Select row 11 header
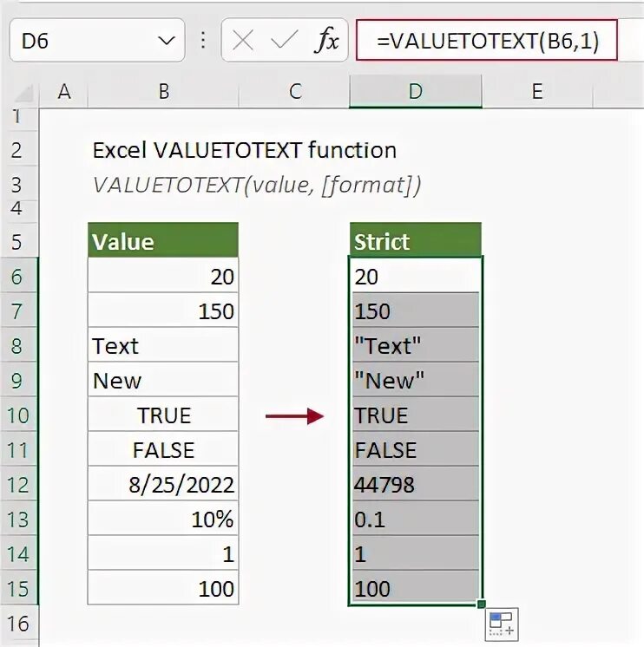Screen dimensions: 644x647 coord(19,449)
